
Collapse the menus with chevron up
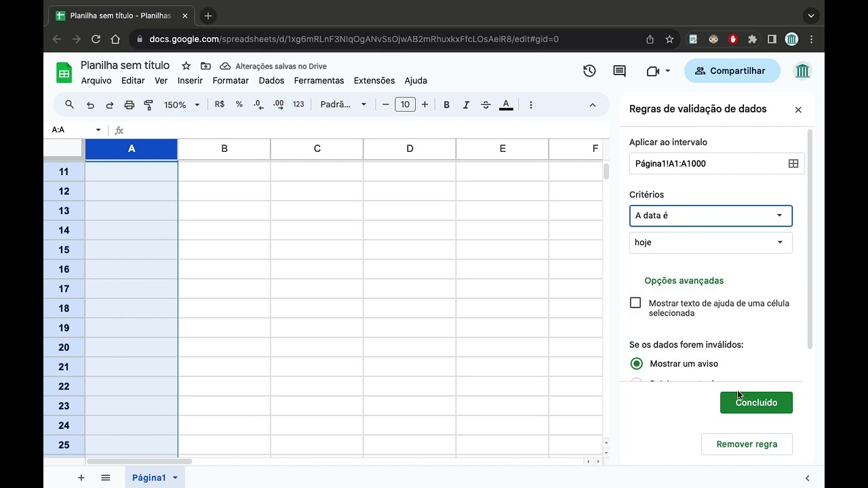[592, 105]
